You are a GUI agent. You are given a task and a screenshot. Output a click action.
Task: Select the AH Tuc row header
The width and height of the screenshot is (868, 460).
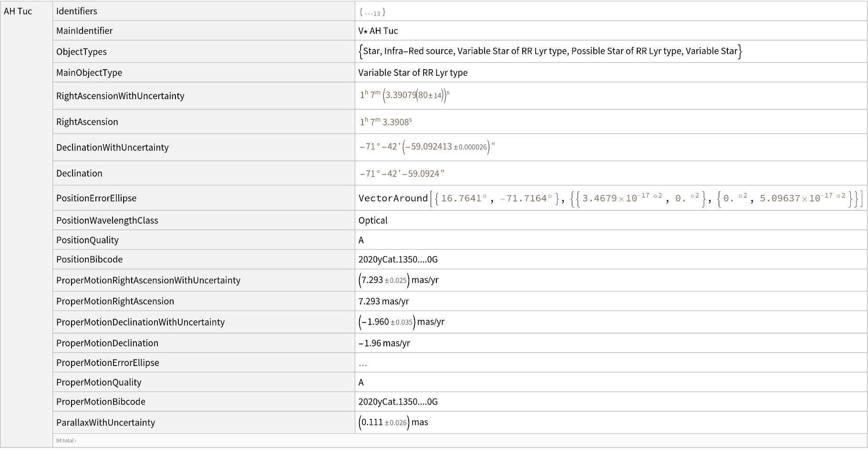[18, 11]
